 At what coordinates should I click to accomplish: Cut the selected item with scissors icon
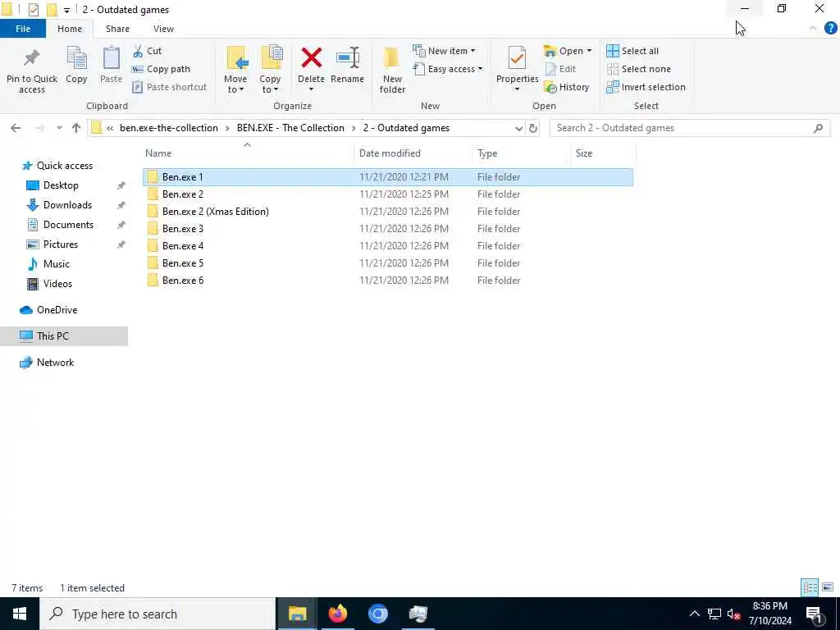(147, 51)
